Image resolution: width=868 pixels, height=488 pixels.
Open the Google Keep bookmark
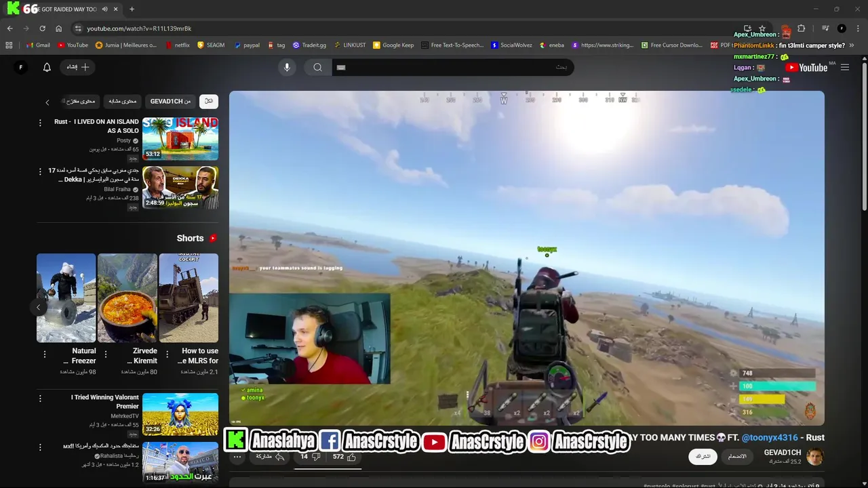tap(393, 45)
